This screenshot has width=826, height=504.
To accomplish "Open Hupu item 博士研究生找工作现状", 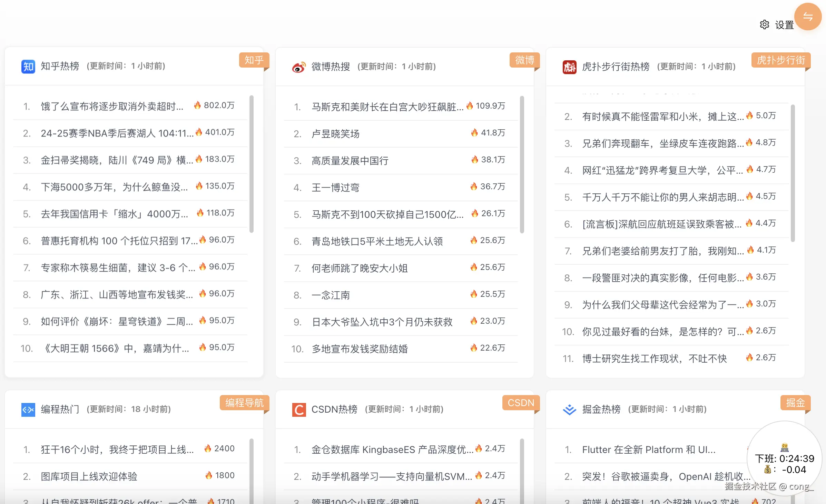I will click(654, 359).
